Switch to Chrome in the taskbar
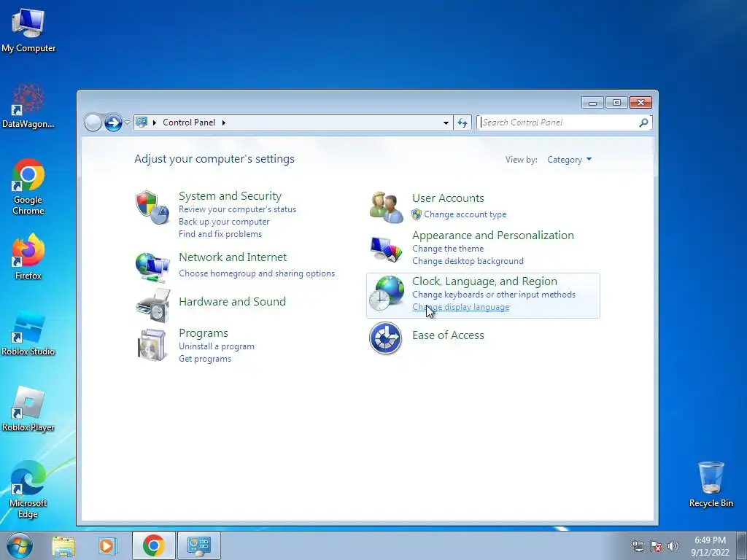 tap(153, 545)
